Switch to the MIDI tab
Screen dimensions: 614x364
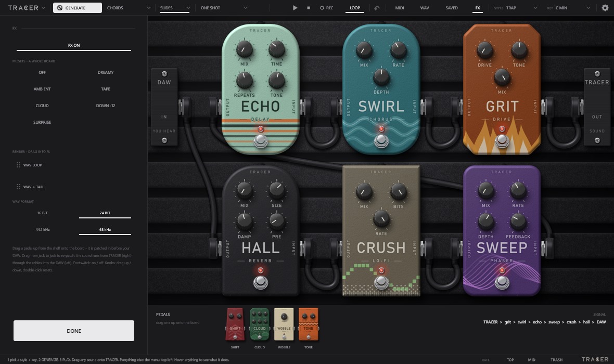[400, 8]
